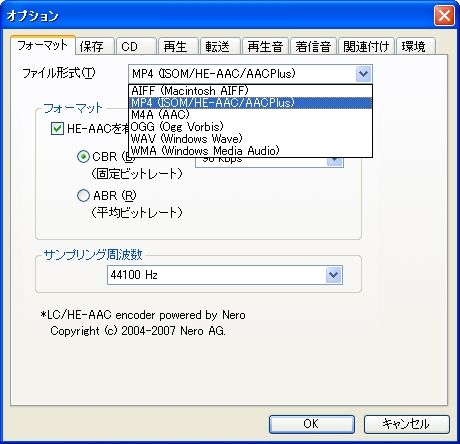The width and height of the screenshot is (460, 444).
Task: Switch to the 着信音 tab
Action: coord(314,46)
